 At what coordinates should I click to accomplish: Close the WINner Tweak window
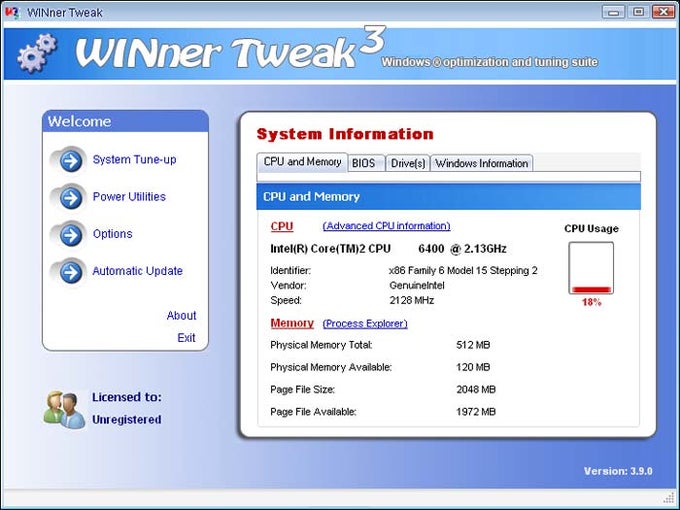coord(663,12)
